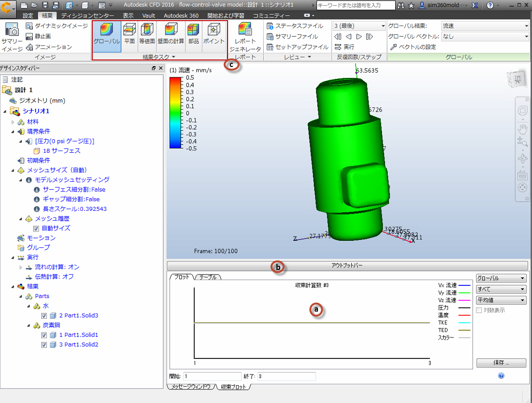The height and width of the screenshot is (403, 532).
Task: Open the 平均値 dropdown in plot panel
Action: (x=501, y=300)
